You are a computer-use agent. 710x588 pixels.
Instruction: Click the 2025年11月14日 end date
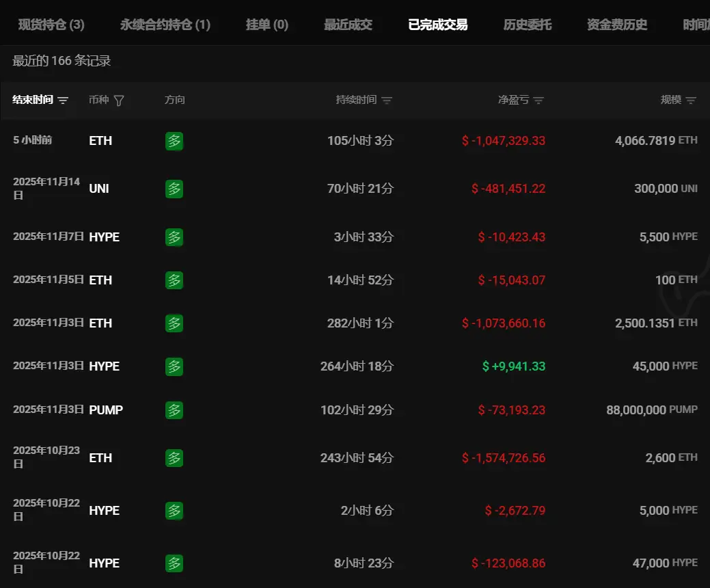coord(46,189)
